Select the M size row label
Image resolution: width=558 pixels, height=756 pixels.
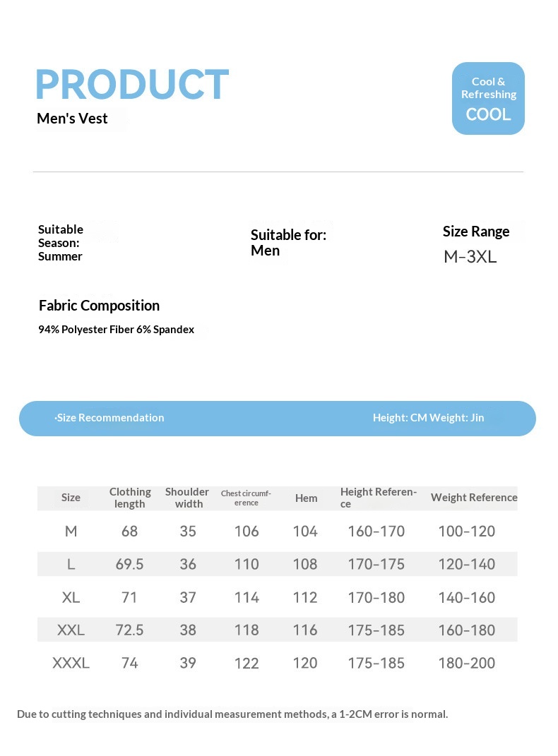[71, 532]
